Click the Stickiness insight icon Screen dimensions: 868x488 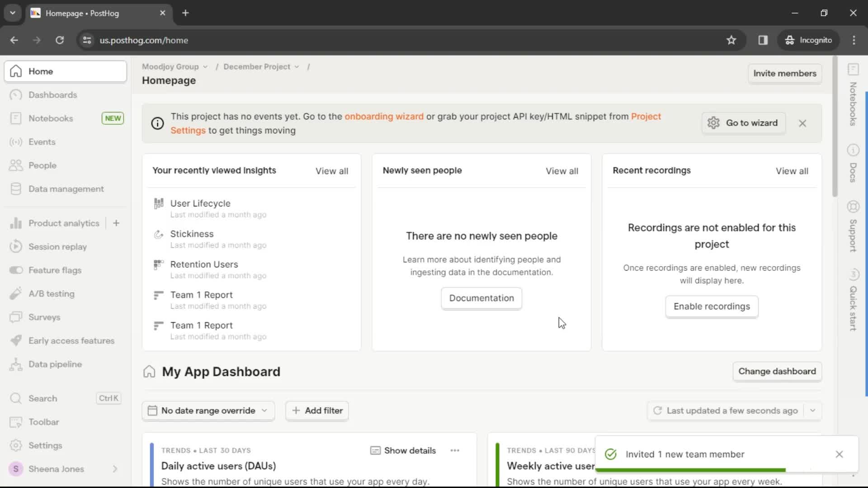pyautogui.click(x=158, y=234)
